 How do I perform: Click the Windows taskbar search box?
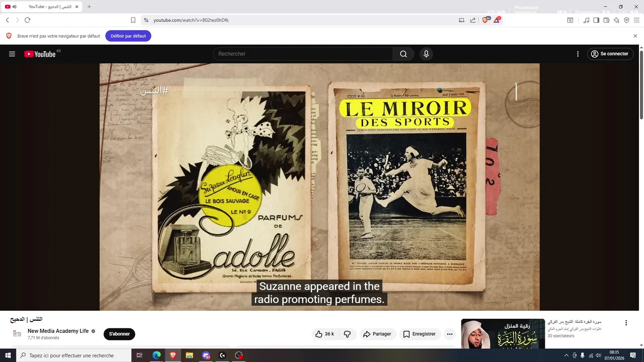(x=73, y=355)
